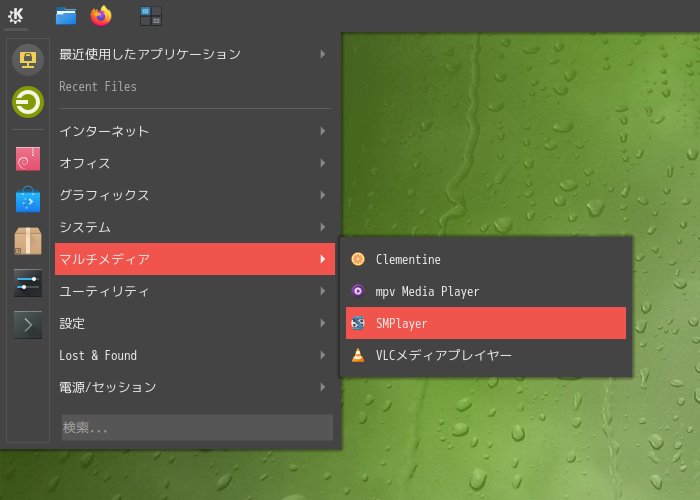Click the VLC traffic cone icon
700x500 pixels.
(x=358, y=355)
